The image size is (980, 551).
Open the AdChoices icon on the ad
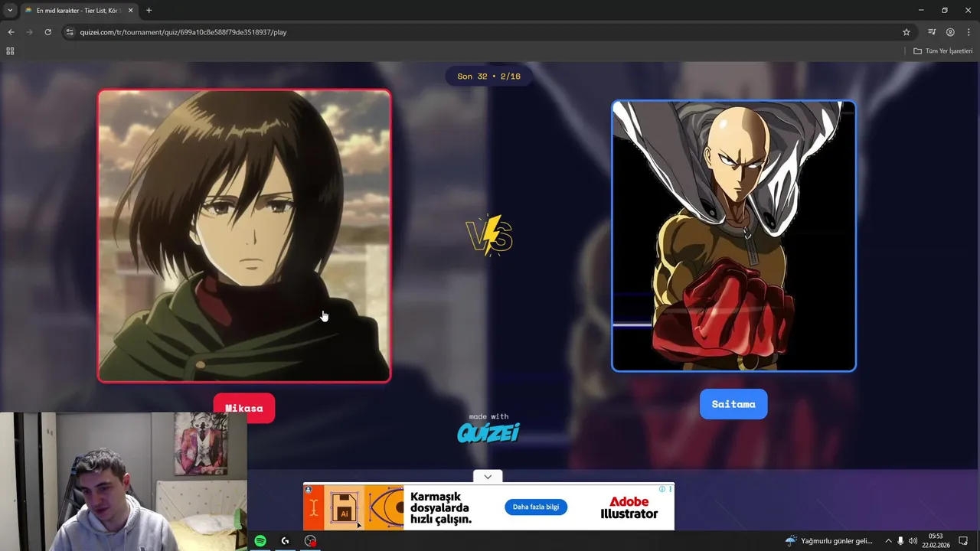point(663,489)
